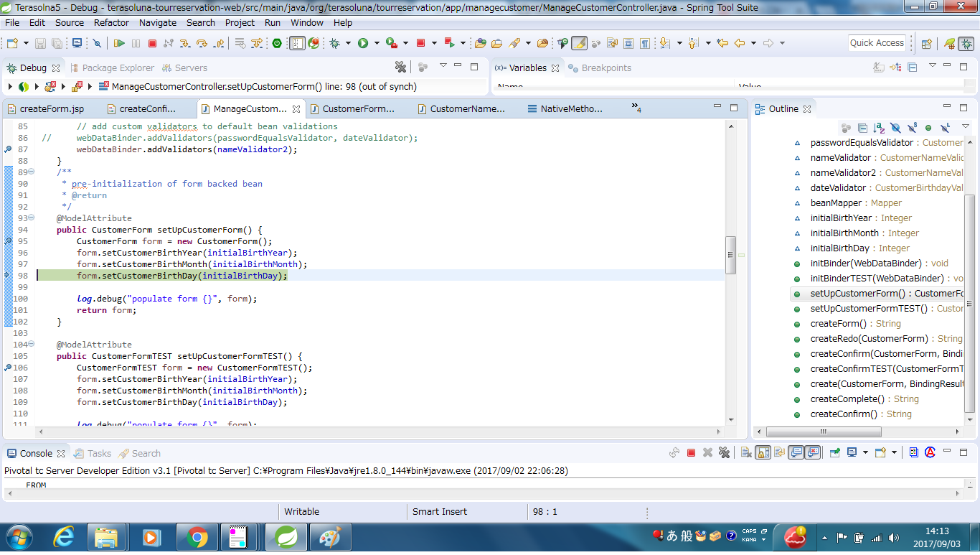Toggle Hide Fields in the Outline view
The image size is (980, 555).
(x=895, y=128)
